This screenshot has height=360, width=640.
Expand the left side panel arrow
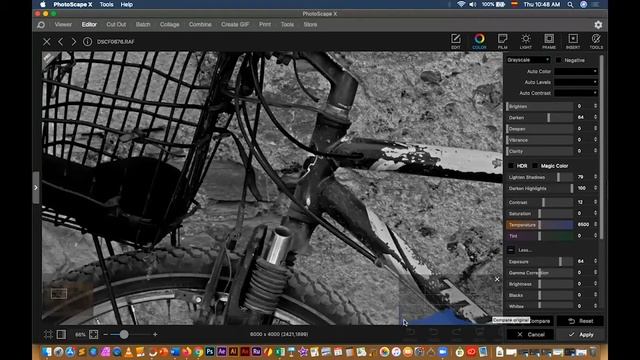[x=36, y=188]
